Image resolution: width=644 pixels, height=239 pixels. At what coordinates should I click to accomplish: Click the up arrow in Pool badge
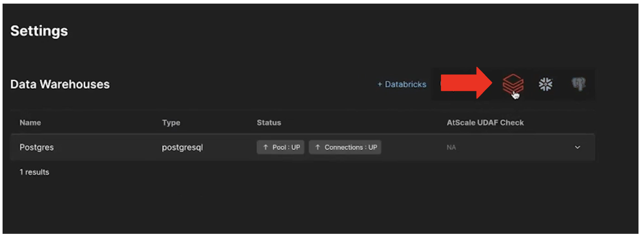(265, 147)
